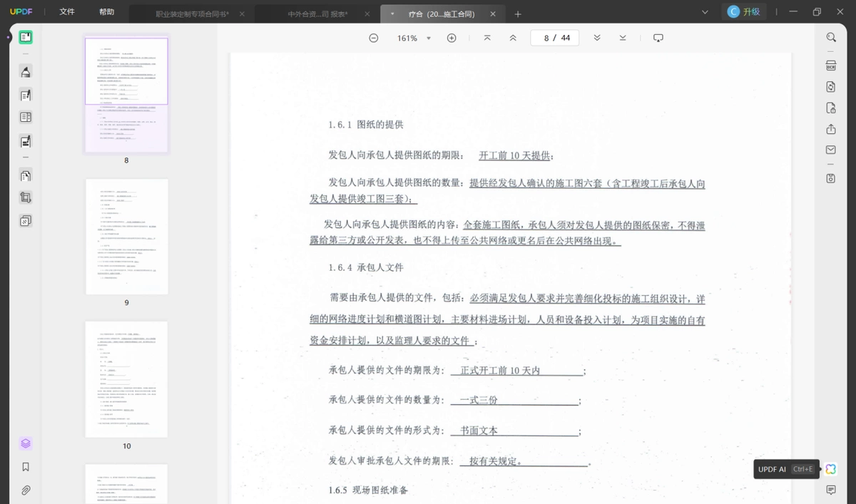This screenshot has width=856, height=504.
Task: Open the Organize Pages tool
Action: [x=26, y=175]
